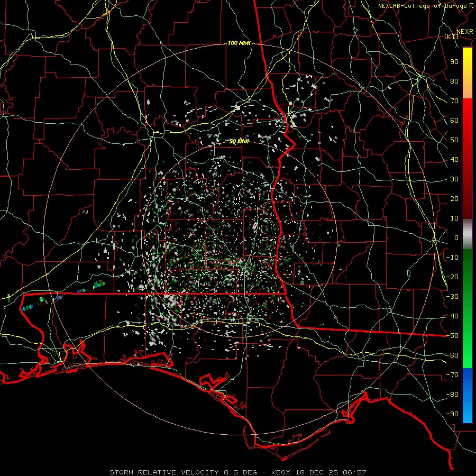Click the 30 value on velocity scale
Screen dimensions: 476x476
[x=454, y=179]
